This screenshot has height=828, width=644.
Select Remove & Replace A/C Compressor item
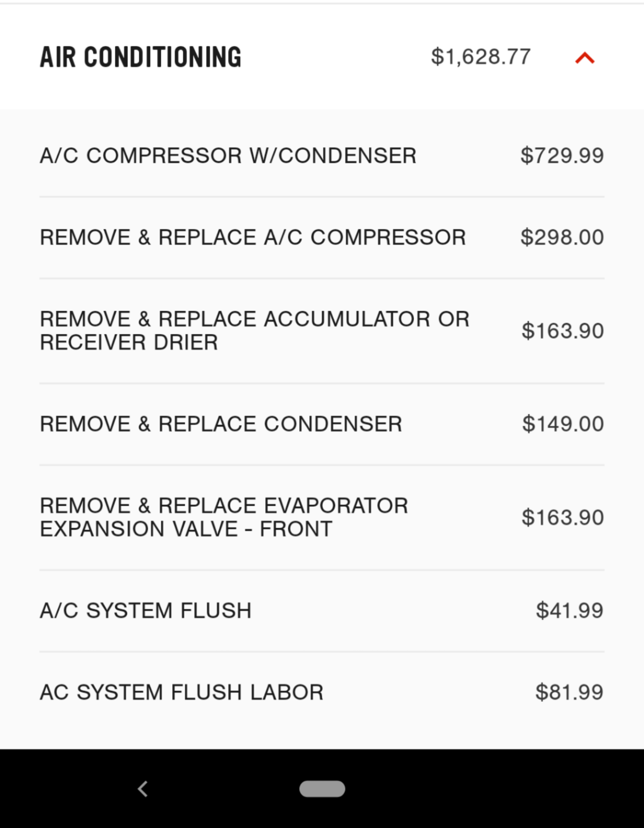point(252,237)
